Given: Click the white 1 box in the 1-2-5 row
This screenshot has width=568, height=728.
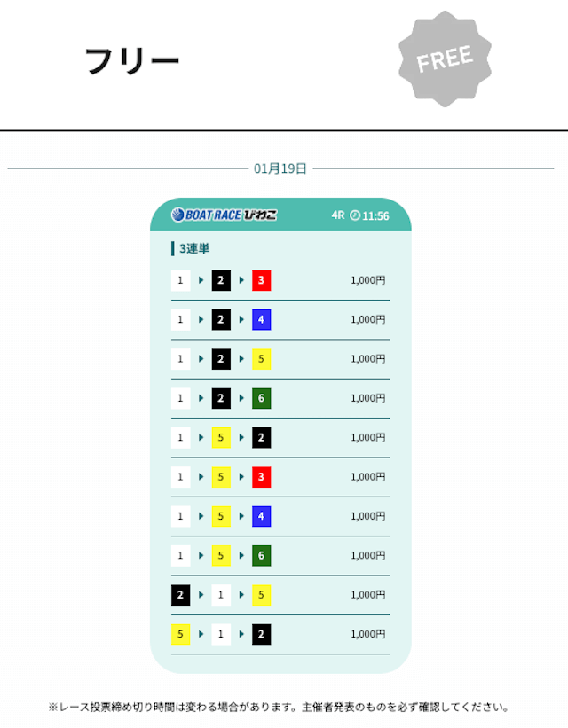Looking at the screenshot, I should pyautogui.click(x=181, y=359).
